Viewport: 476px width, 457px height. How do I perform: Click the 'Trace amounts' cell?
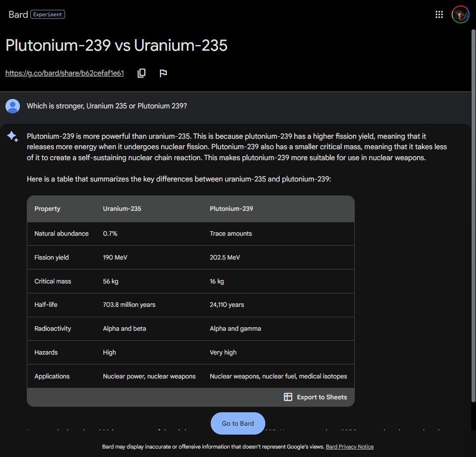click(x=231, y=234)
